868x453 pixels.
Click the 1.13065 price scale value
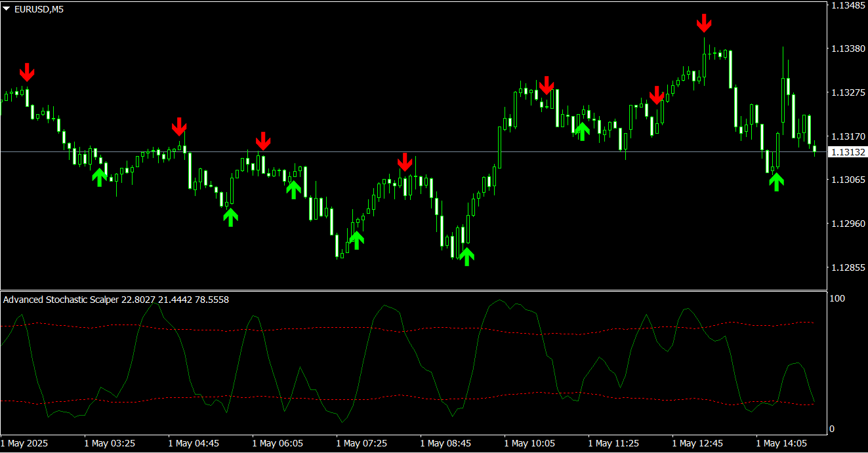click(x=847, y=180)
